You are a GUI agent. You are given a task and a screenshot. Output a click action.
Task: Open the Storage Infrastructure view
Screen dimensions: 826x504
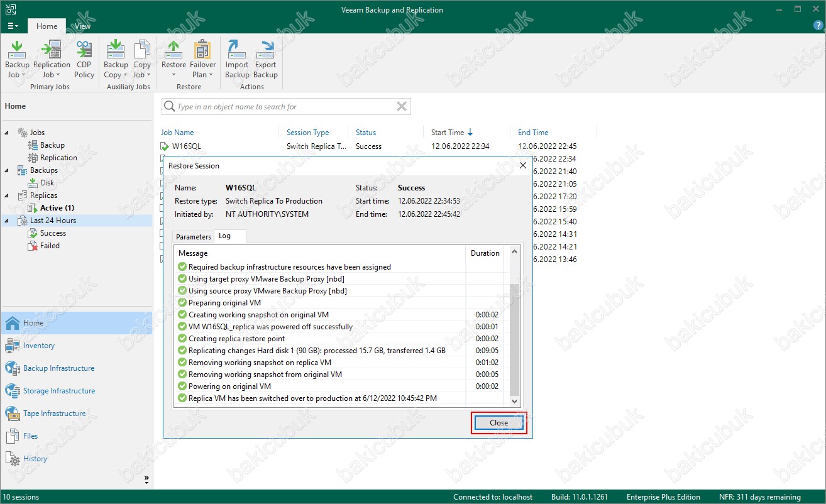pos(76,391)
